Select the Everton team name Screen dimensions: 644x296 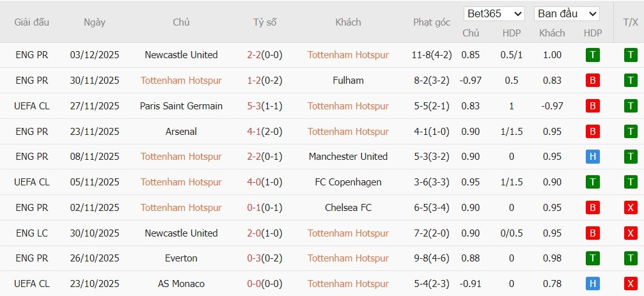tap(181, 258)
